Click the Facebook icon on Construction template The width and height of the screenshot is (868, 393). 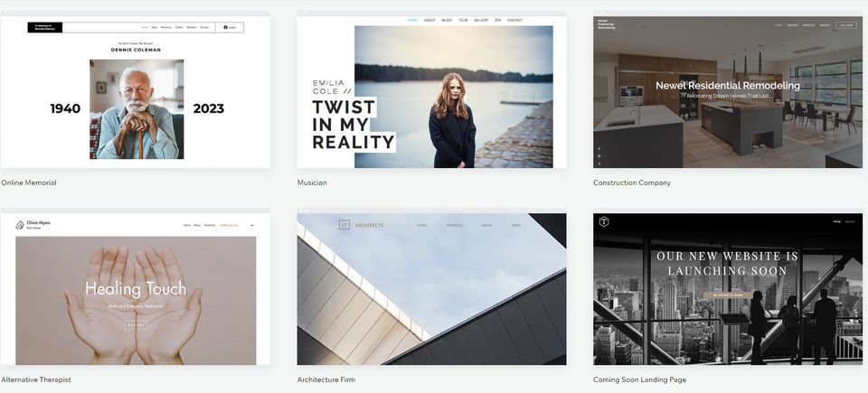pos(598,148)
